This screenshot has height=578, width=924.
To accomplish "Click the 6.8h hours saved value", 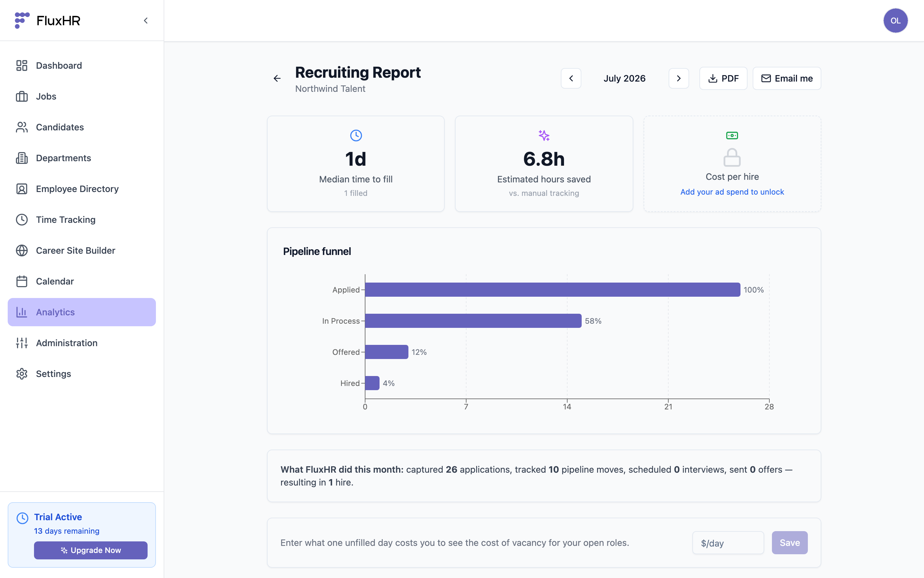I will 544,159.
